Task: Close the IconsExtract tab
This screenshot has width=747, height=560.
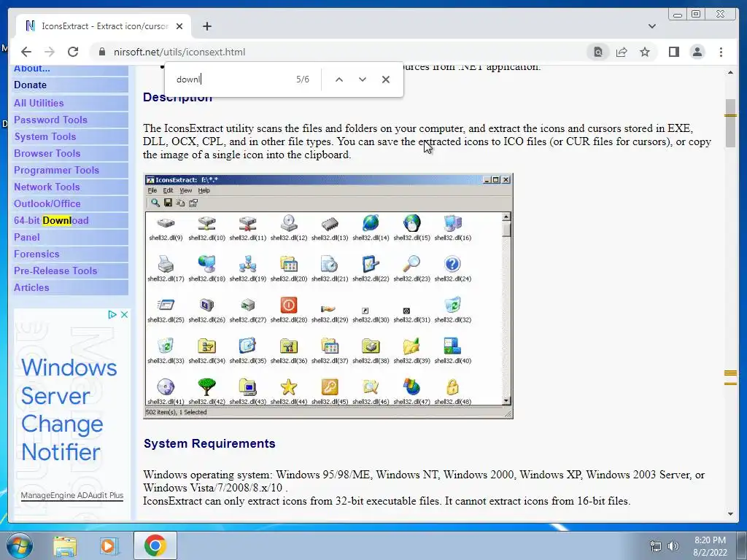Action: [179, 26]
